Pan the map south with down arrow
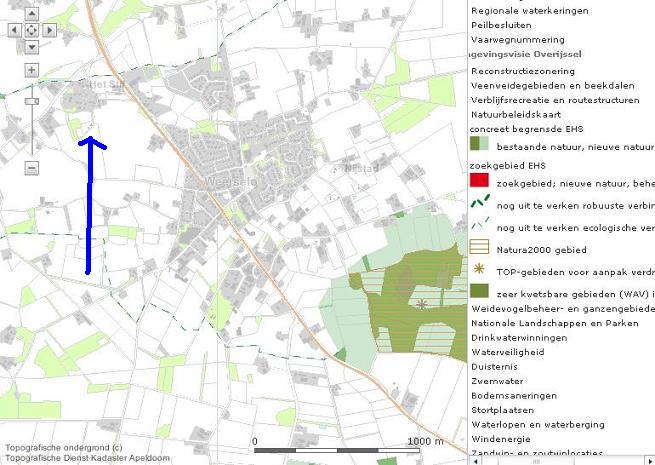Image resolution: width=655 pixels, height=465 pixels. coord(32,47)
